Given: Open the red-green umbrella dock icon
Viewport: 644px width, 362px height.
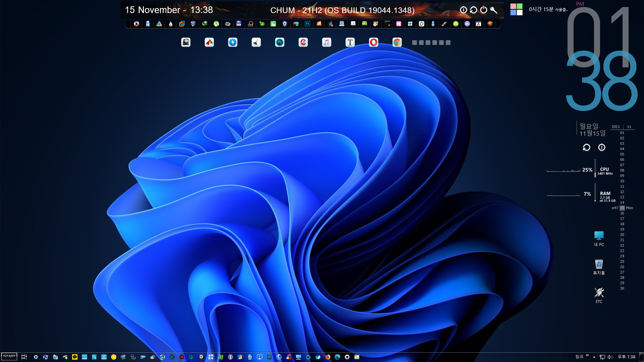Looking at the screenshot, I should pos(209,42).
